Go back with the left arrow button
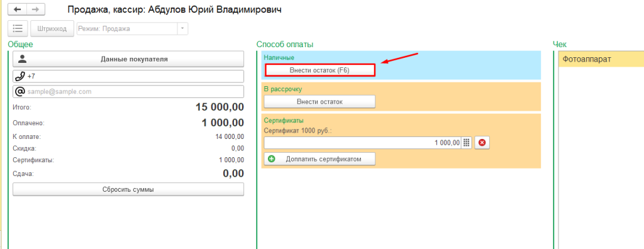This screenshot has height=249, width=644. click(17, 9)
